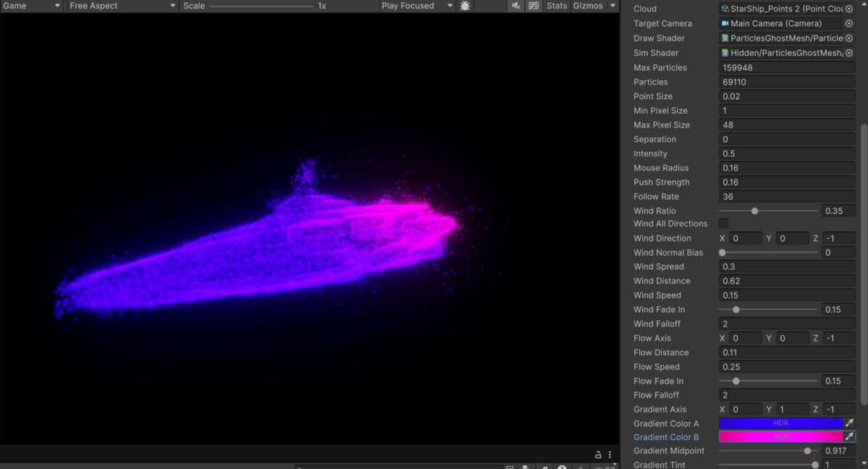The height and width of the screenshot is (469, 868).
Task: Click the Wind Direction Z field
Action: pyautogui.click(x=839, y=238)
